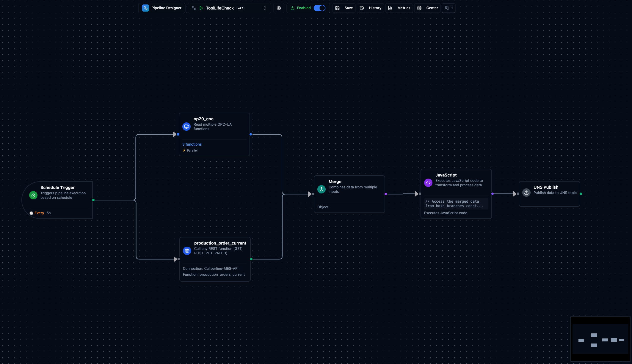Viewport: 632px width, 364px height.
Task: Click the 3 functions link on op20_cnc
Action: [x=192, y=144]
